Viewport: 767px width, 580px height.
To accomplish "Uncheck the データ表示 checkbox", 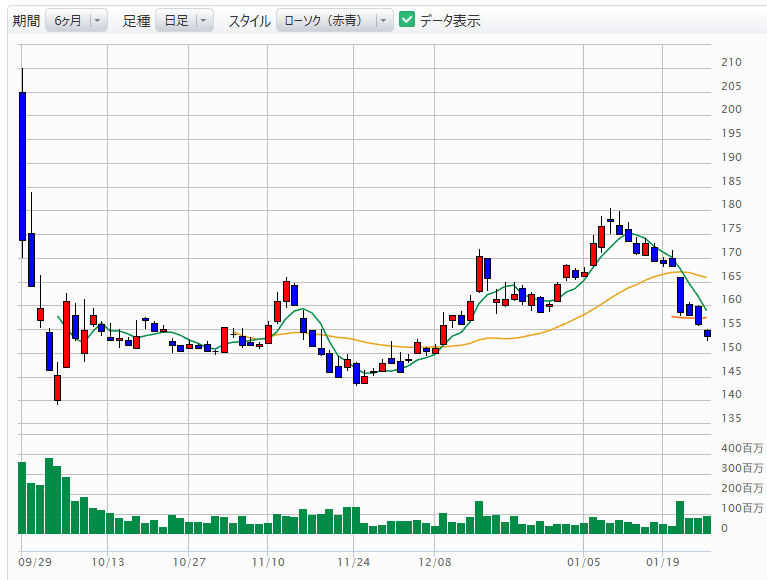I will coord(407,20).
